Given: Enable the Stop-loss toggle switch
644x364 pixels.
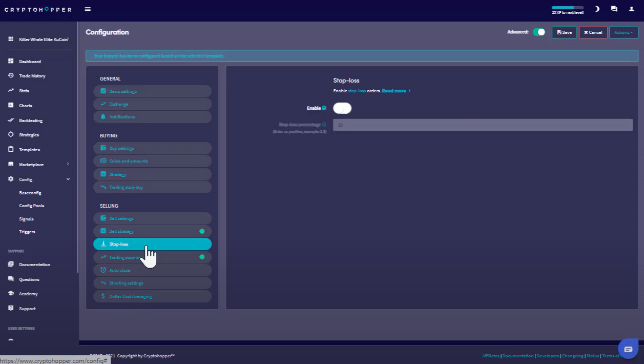Looking at the screenshot, I should click(x=342, y=108).
